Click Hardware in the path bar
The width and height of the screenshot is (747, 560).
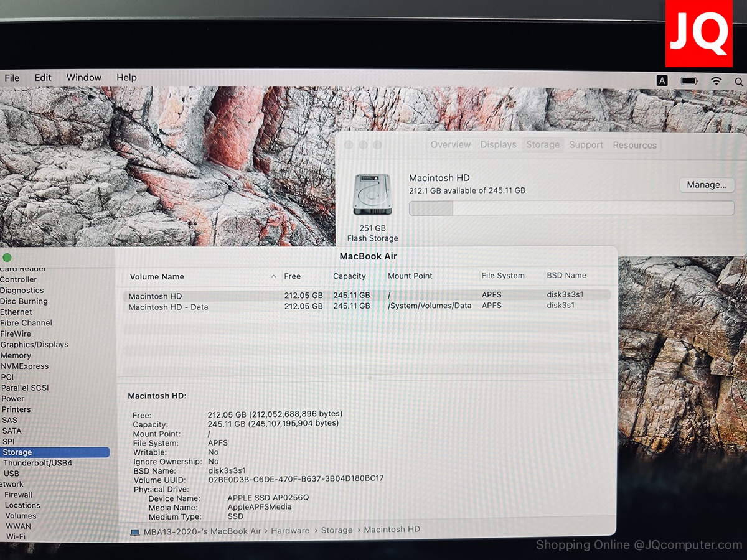pyautogui.click(x=290, y=531)
